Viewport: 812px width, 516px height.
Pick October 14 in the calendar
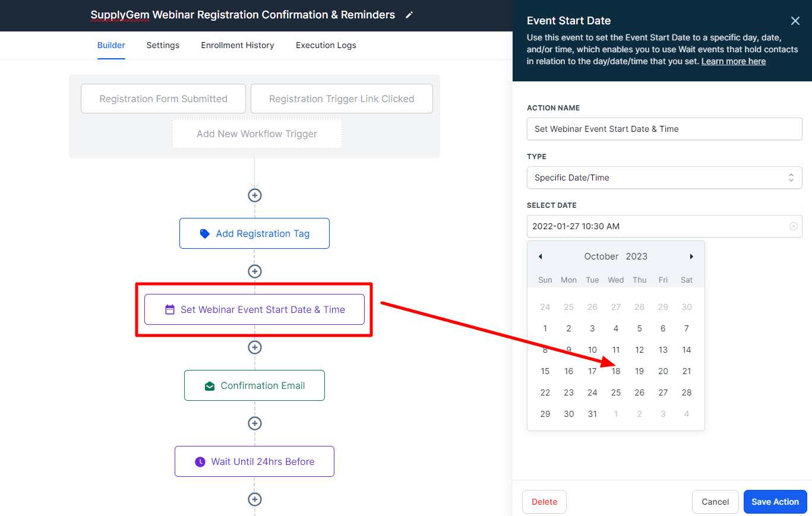(x=687, y=350)
